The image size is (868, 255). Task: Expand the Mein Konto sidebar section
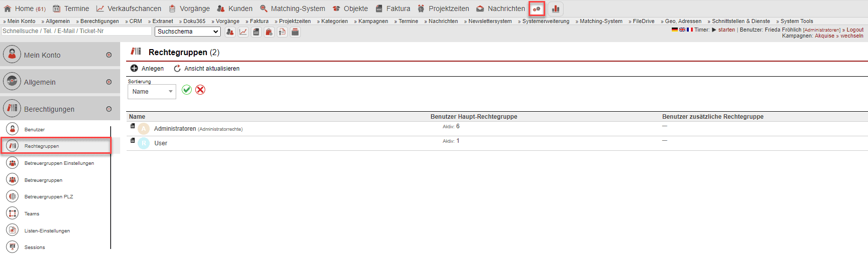[x=109, y=55]
